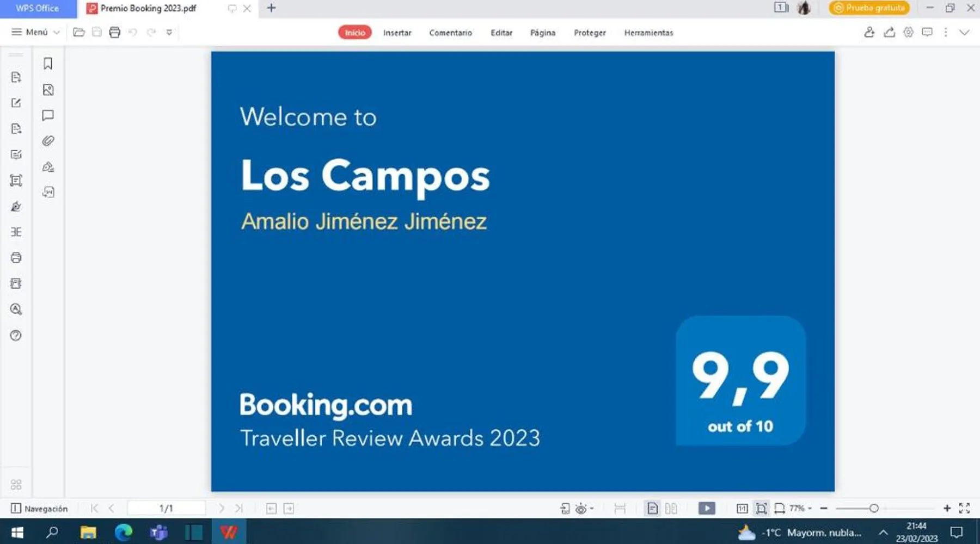
Task: Switch to the Insertar tab
Action: coord(397,33)
